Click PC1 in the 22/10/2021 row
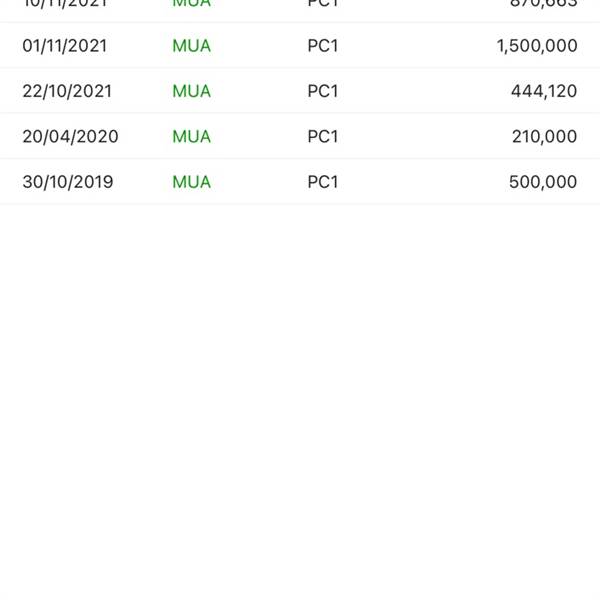This screenshot has height=600, width=600. pyautogui.click(x=323, y=91)
